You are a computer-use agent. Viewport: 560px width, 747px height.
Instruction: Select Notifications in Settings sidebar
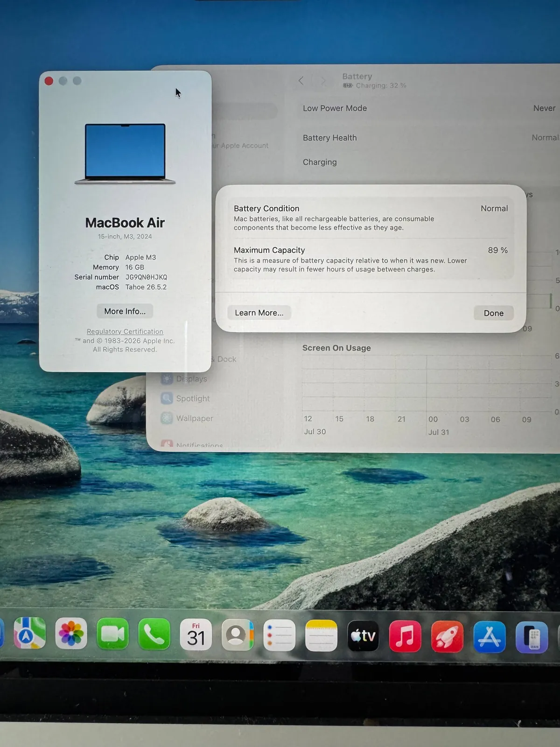(192, 444)
